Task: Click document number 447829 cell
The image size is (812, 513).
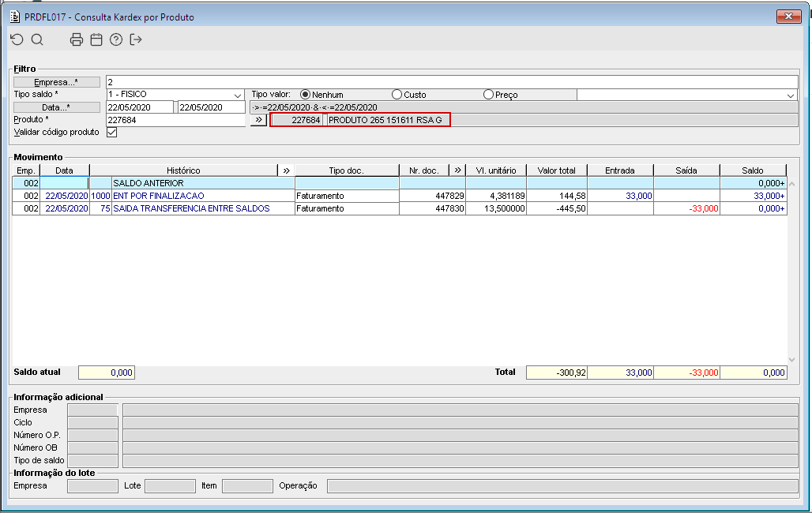Action: 432,196
